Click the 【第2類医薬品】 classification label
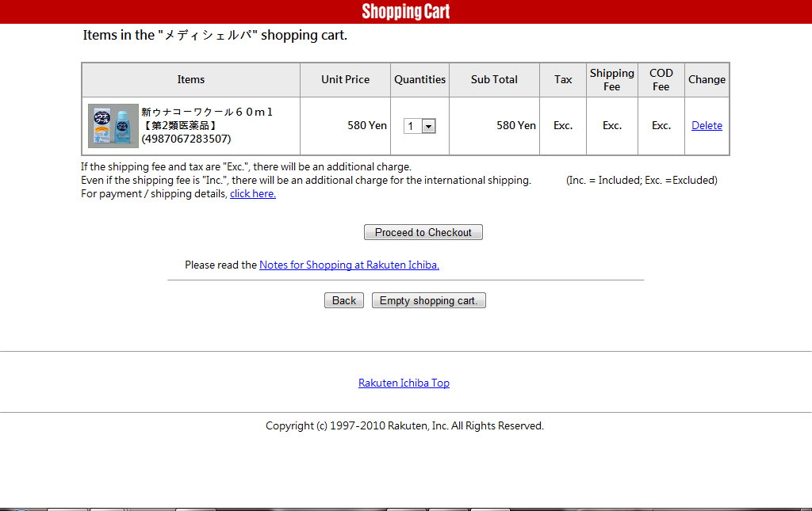This screenshot has height=511, width=812. 179,125
